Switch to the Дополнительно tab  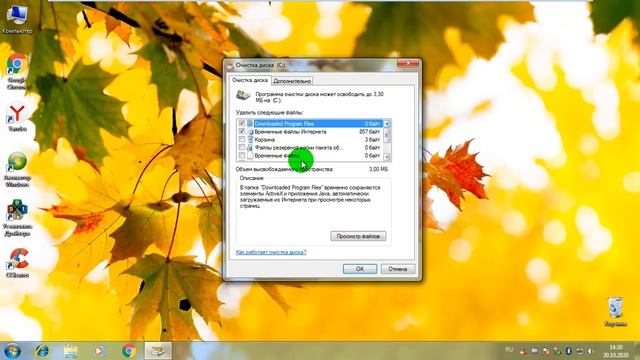tap(292, 81)
